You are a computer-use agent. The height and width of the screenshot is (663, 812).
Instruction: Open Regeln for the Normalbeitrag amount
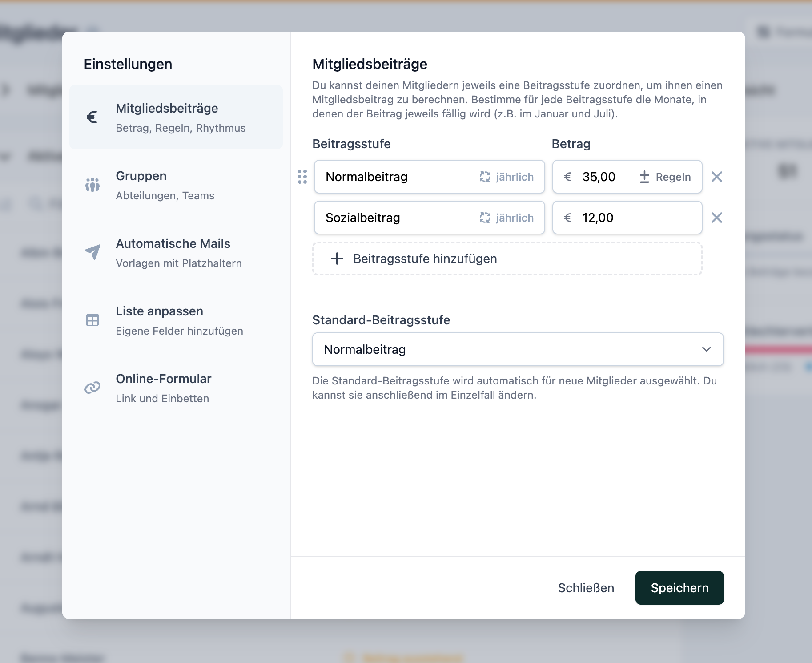[665, 177]
